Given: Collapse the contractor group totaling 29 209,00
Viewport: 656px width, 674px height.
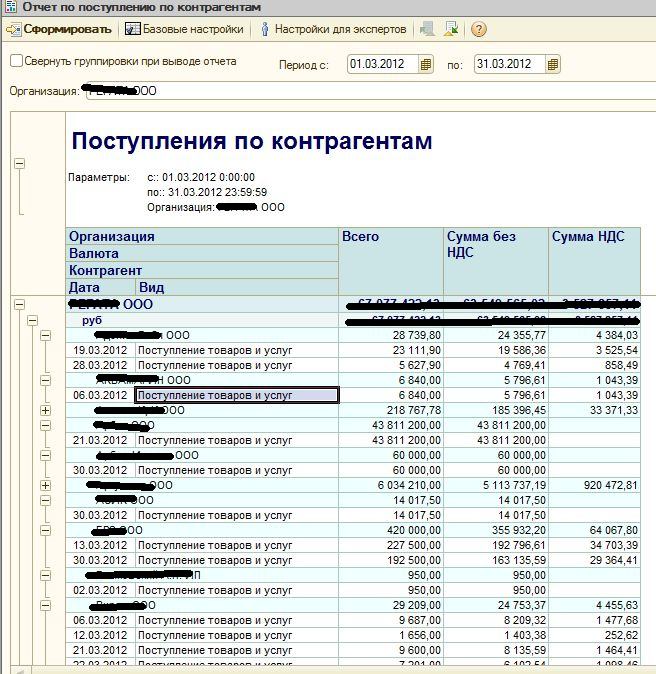Looking at the screenshot, I should (x=46, y=605).
